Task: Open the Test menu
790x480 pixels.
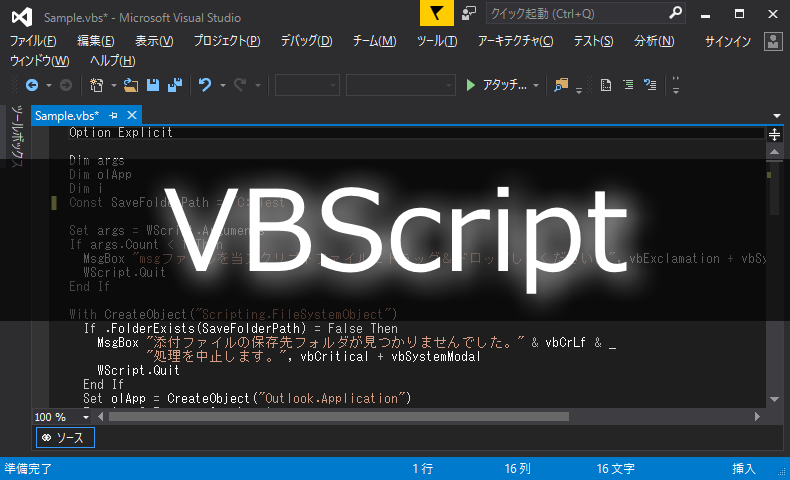Action: point(594,41)
